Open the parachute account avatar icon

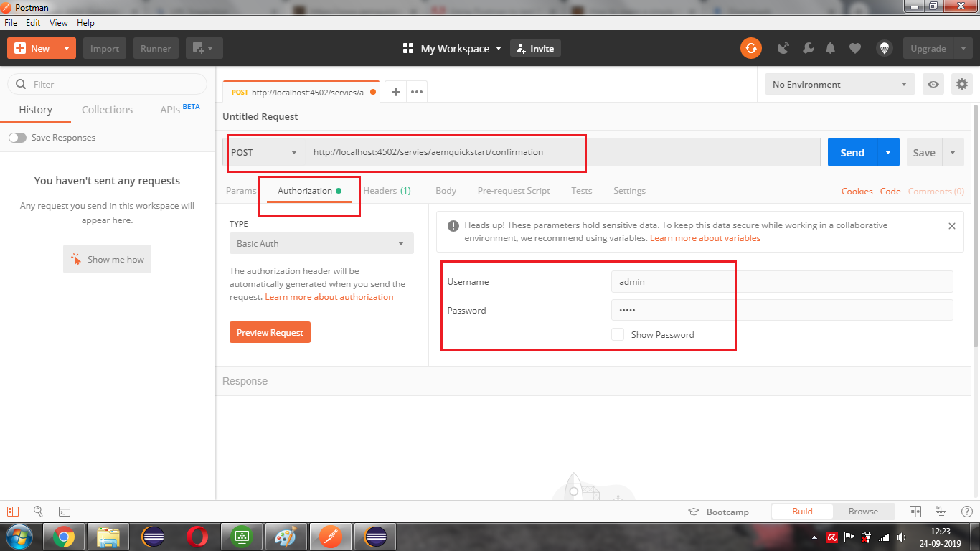pyautogui.click(x=885, y=48)
